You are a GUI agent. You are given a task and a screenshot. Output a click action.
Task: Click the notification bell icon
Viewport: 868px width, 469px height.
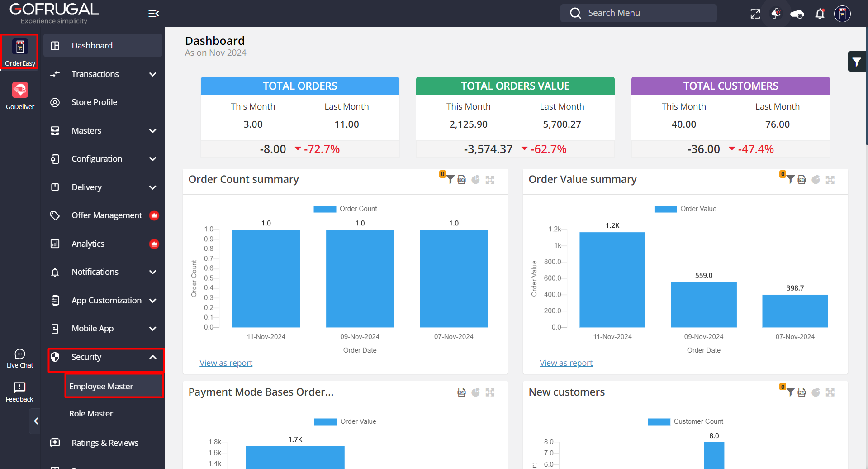coord(820,14)
